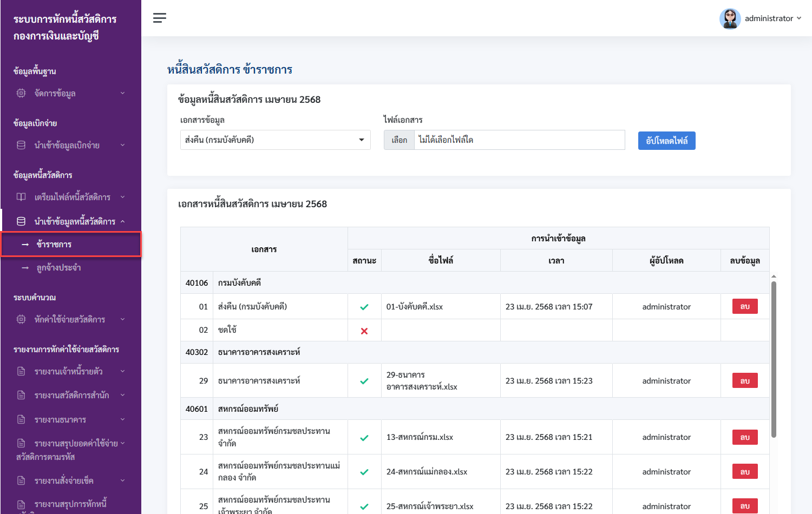Click the timestamp 23 เม.ย. 2568 เวลา 15:23
812x514 pixels.
549,381
